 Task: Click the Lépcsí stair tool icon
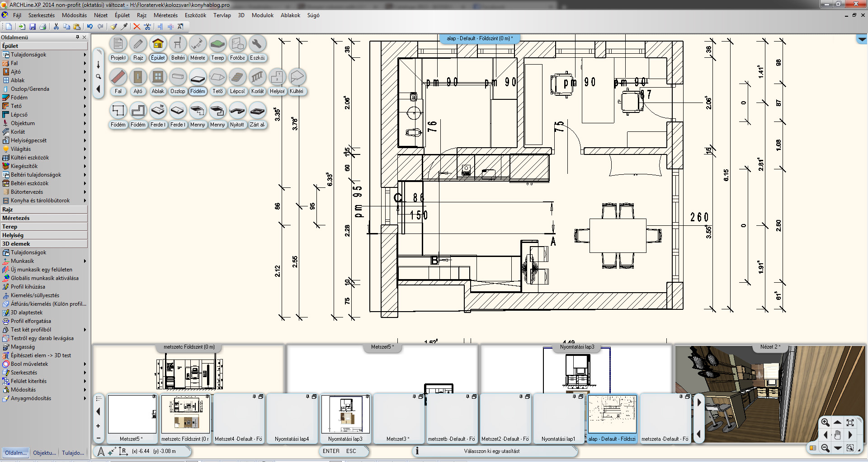click(237, 78)
